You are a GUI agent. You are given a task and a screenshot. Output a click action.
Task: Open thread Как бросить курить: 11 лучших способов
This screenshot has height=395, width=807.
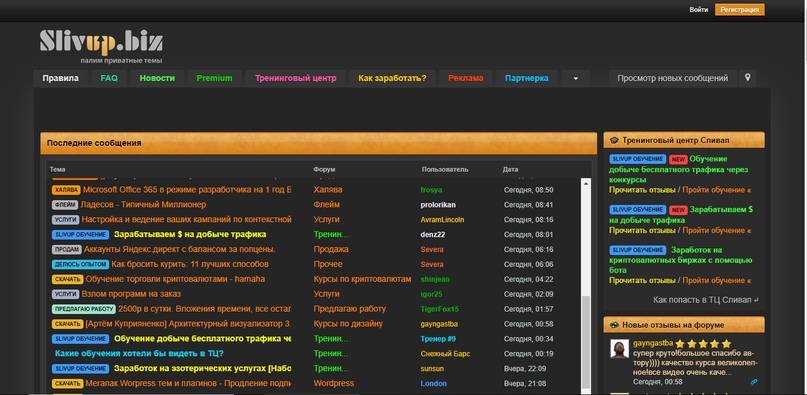[190, 265]
